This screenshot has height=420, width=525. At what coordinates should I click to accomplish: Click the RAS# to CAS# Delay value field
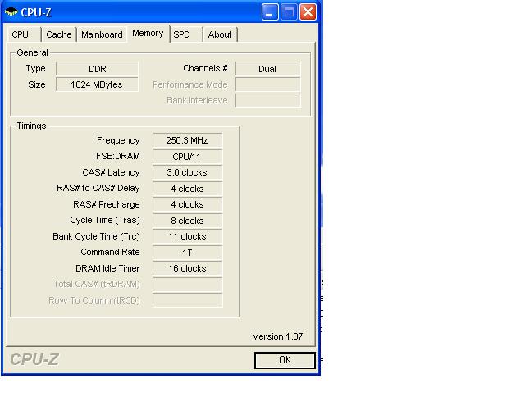[x=188, y=189]
